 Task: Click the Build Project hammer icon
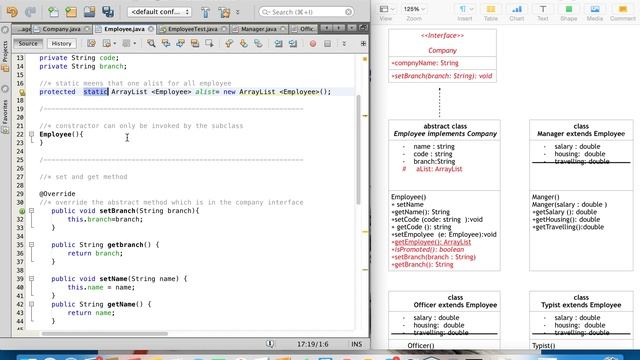[x=206, y=12]
